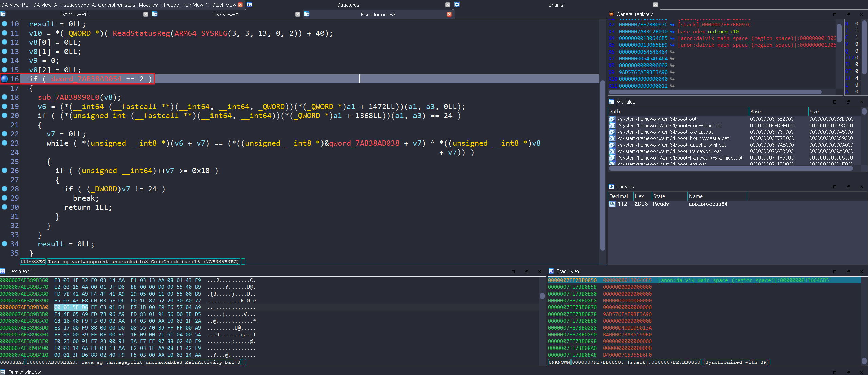Select dword_7AB38AD054 variable in pseudocode

point(86,79)
